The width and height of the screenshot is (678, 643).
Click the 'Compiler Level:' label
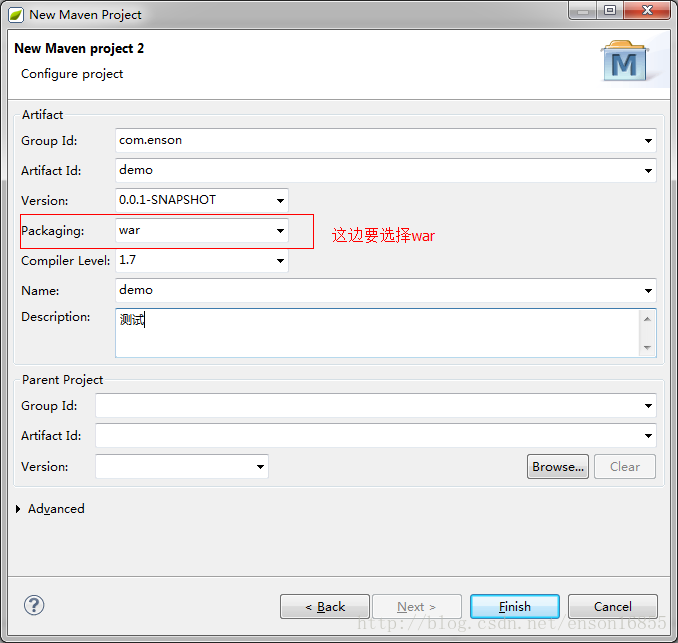(x=66, y=261)
